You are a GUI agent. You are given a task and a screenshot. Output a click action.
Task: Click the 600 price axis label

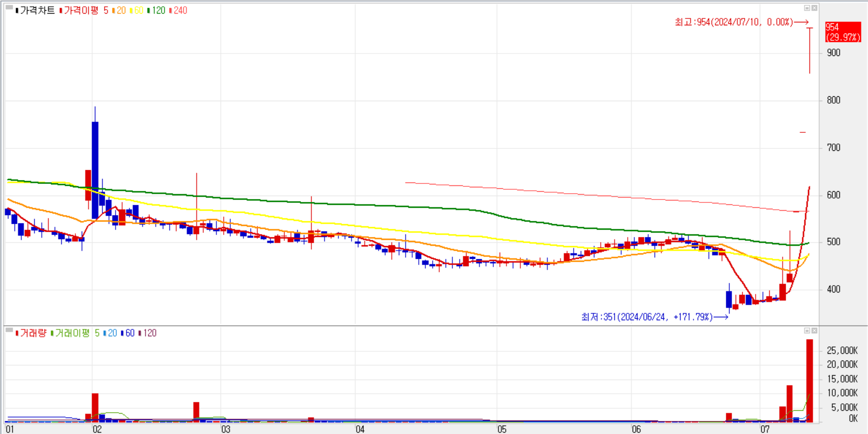tap(833, 195)
